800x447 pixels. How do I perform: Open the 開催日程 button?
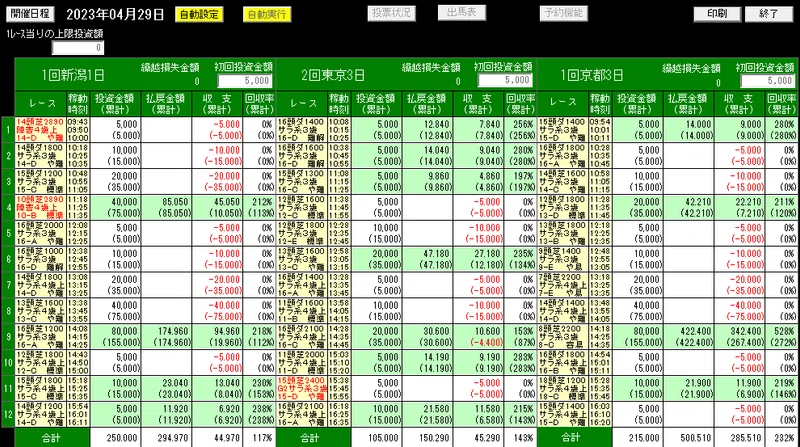pyautogui.click(x=30, y=14)
